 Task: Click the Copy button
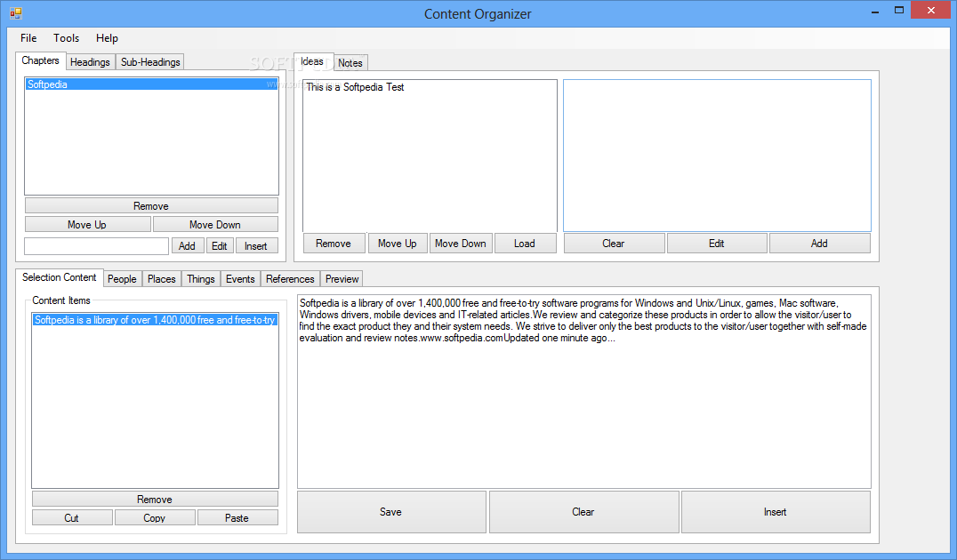155,518
